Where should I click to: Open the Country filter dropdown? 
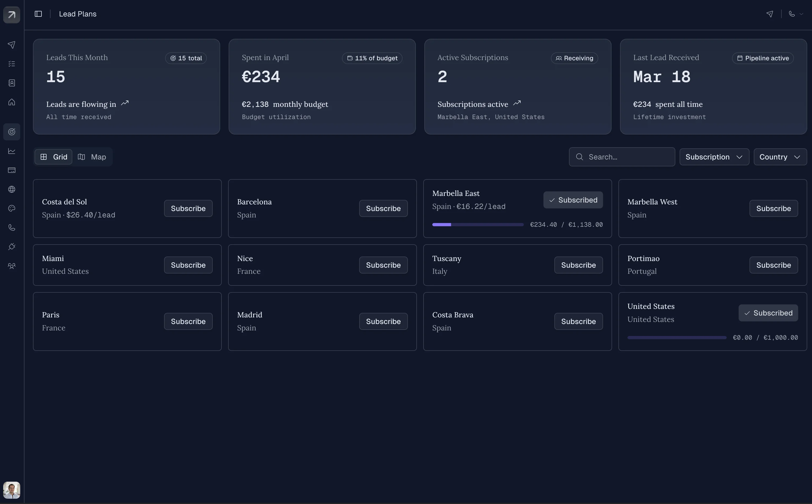780,157
